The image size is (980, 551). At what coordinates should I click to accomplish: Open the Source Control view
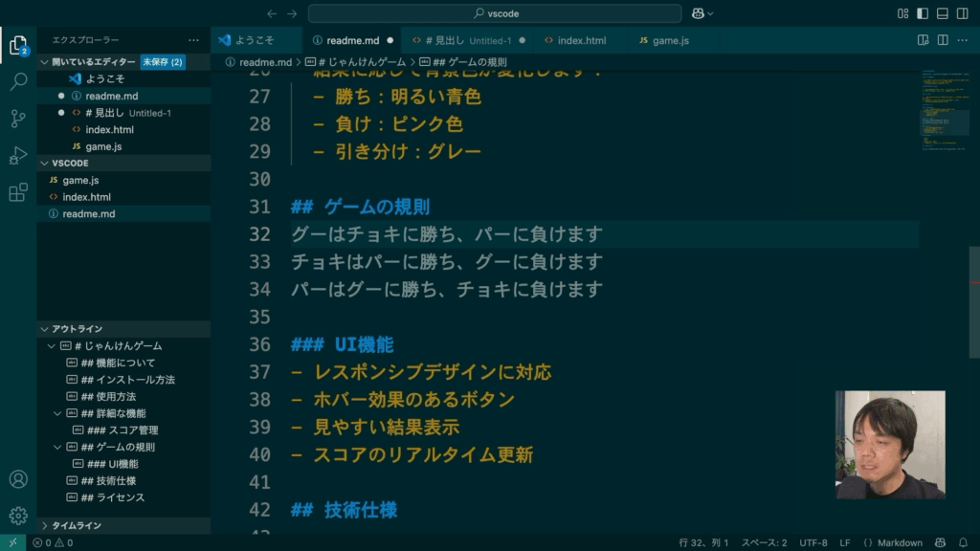[18, 119]
